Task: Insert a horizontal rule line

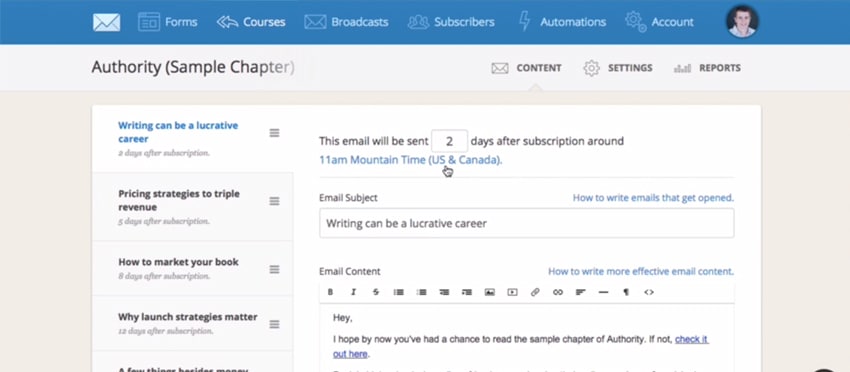Action: tap(603, 292)
